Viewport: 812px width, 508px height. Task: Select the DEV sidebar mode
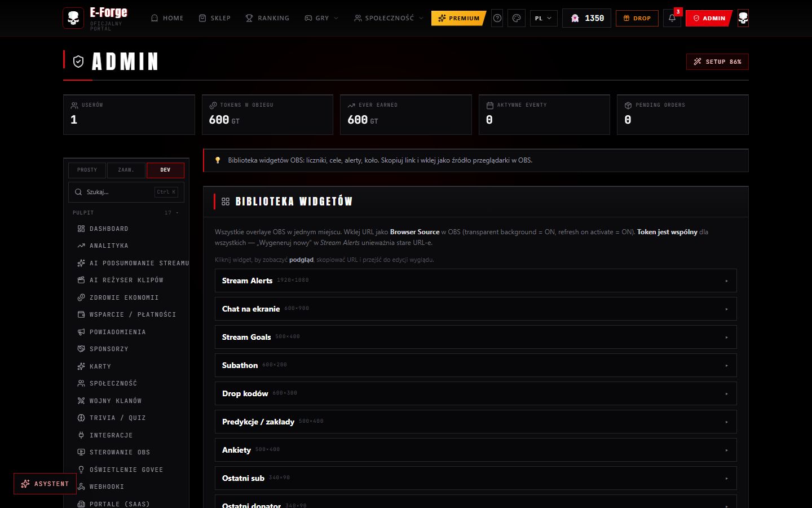click(165, 170)
